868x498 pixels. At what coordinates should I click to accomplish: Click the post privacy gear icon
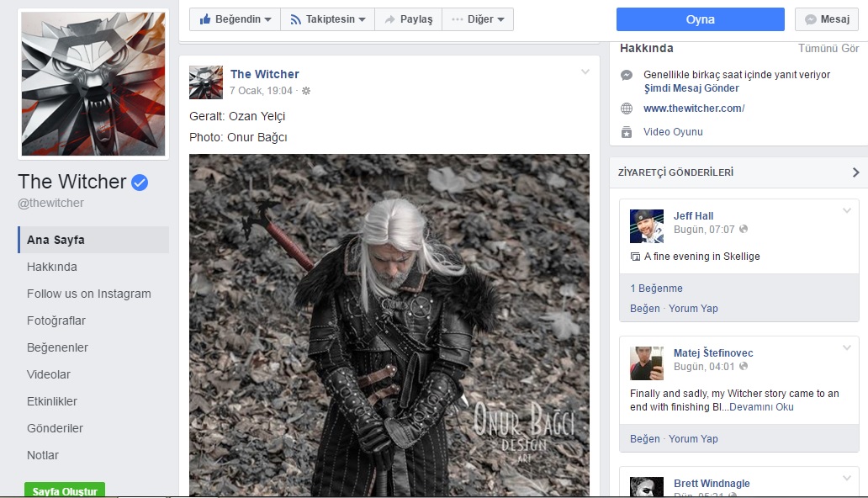[306, 91]
